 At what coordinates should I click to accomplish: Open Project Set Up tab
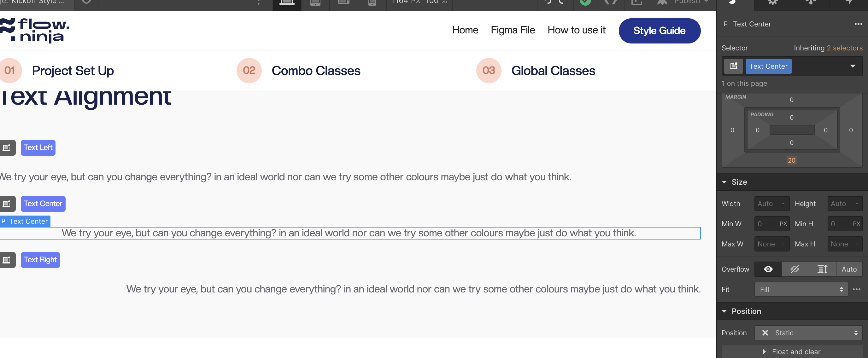[x=73, y=71]
